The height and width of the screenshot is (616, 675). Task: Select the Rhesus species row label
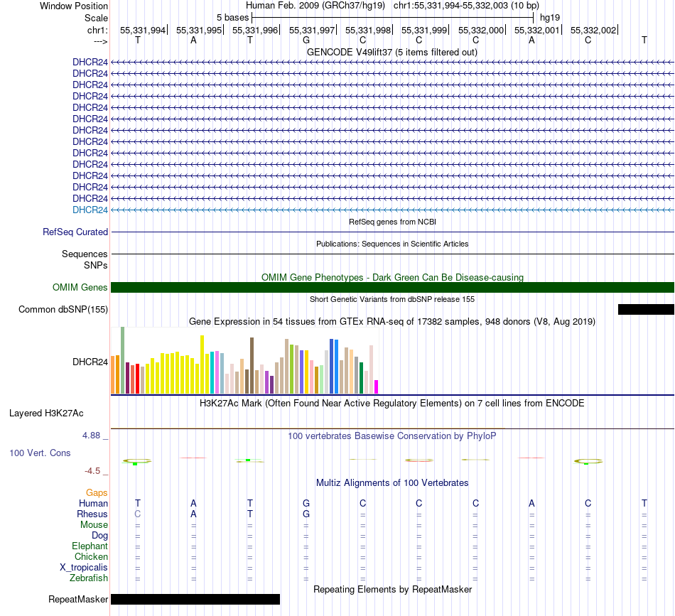(92, 514)
